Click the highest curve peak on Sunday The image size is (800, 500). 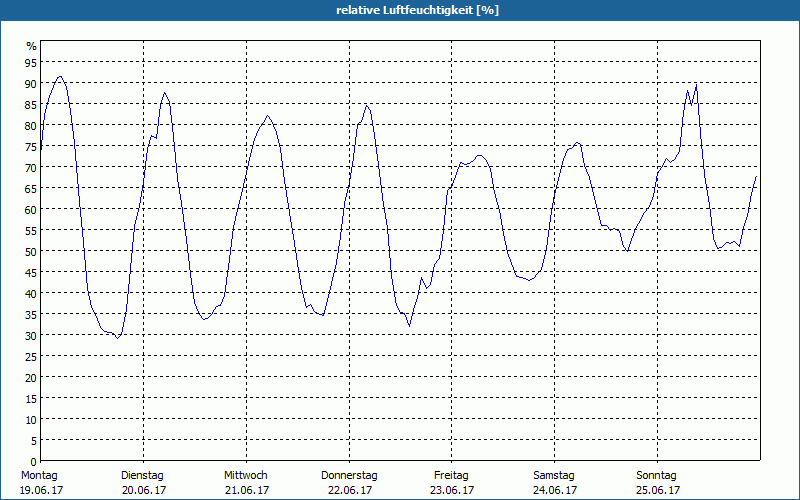pyautogui.click(x=696, y=84)
